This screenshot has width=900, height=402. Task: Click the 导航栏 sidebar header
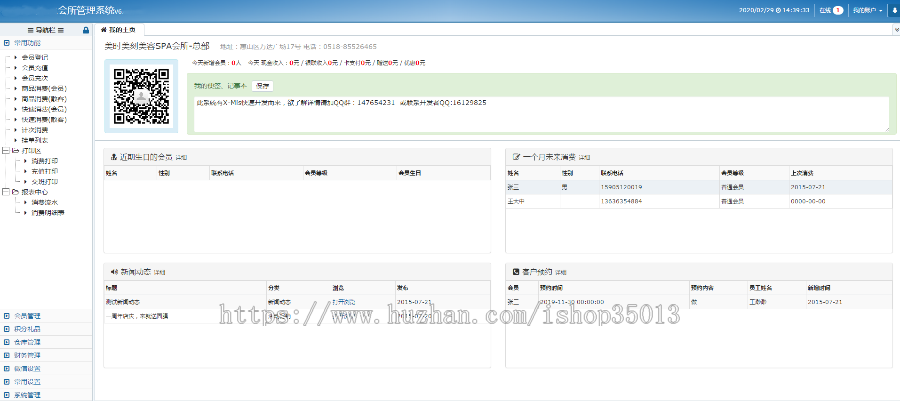coord(46,30)
